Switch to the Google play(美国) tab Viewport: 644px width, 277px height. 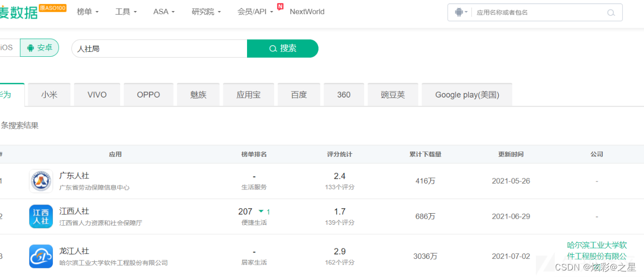[467, 95]
